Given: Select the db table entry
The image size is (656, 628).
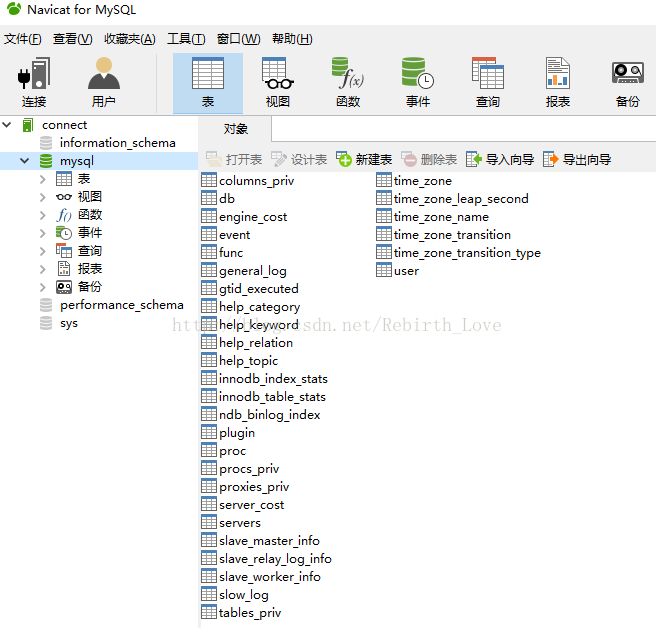Looking at the screenshot, I should pyautogui.click(x=218, y=198).
